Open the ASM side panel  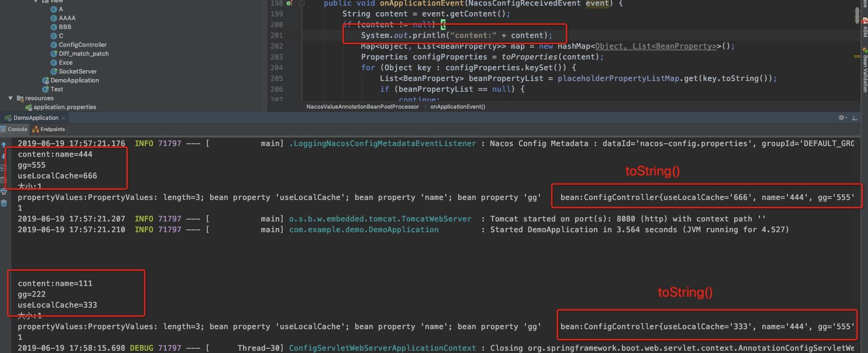tap(865, 28)
